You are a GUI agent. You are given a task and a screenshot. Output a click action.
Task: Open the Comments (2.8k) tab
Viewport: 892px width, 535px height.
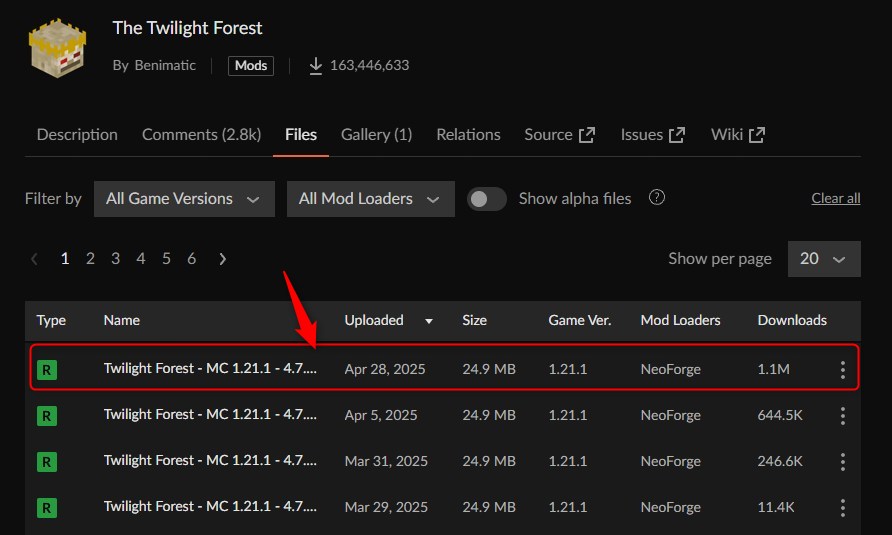pos(201,135)
